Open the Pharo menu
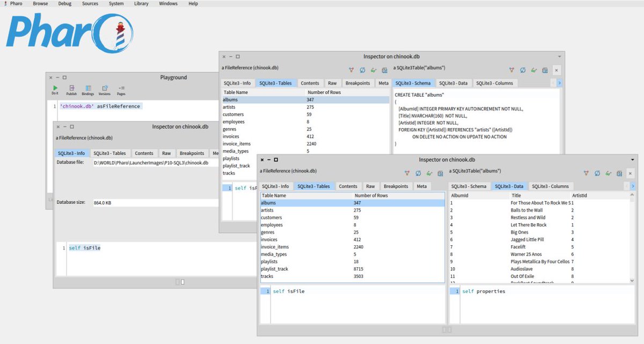Viewport: 644px width, 344px height. click(16, 4)
